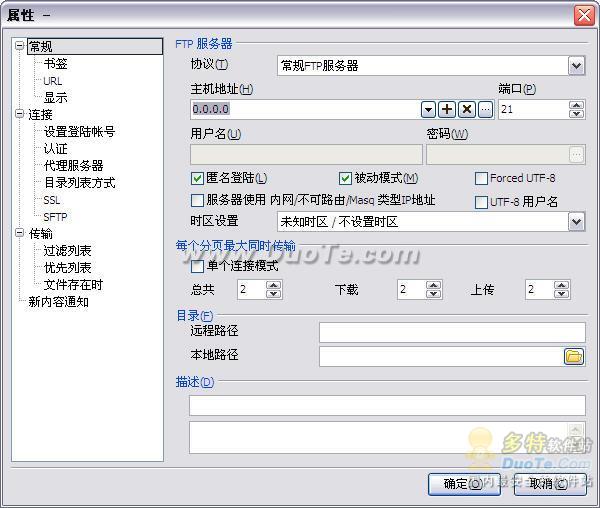This screenshot has width=600, height=508.
Task: Select 常规 in the settings tree
Action: click(41, 47)
